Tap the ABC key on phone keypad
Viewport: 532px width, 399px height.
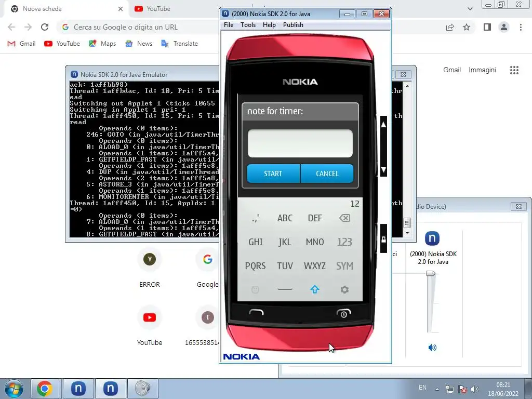tap(285, 218)
